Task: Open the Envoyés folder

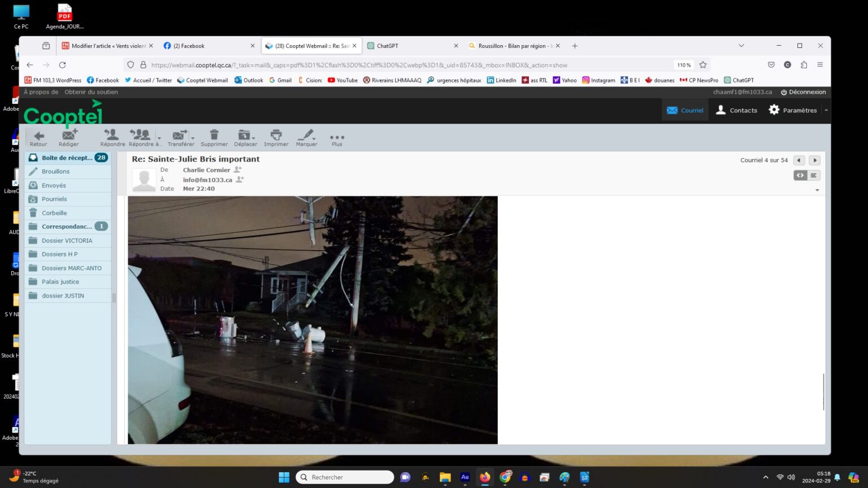Action: point(54,185)
